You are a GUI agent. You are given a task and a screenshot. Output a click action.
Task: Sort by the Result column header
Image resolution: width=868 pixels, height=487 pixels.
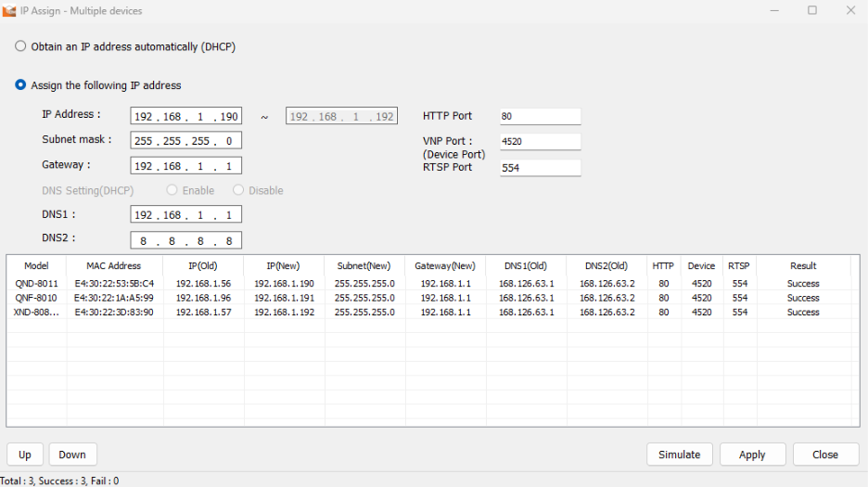coord(803,266)
